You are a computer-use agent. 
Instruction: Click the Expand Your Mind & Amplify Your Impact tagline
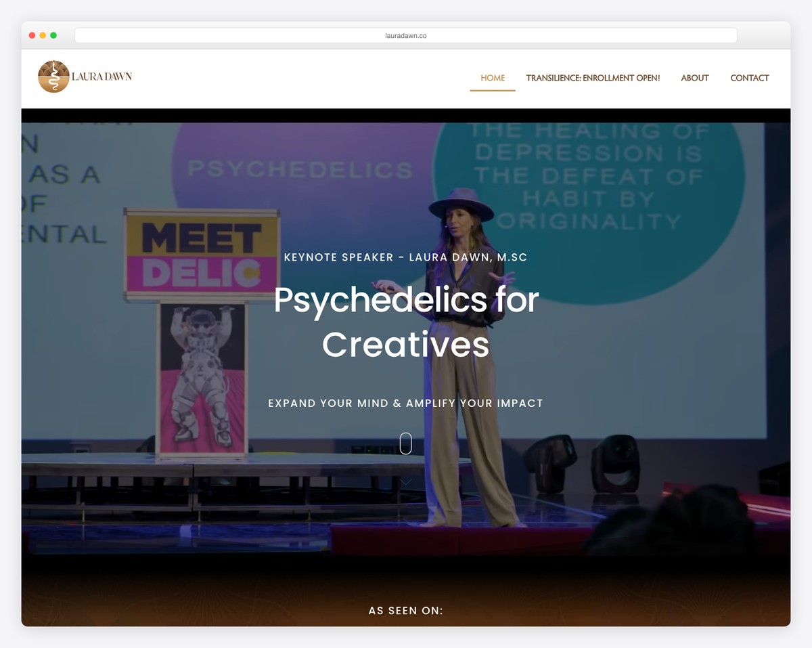coord(406,403)
